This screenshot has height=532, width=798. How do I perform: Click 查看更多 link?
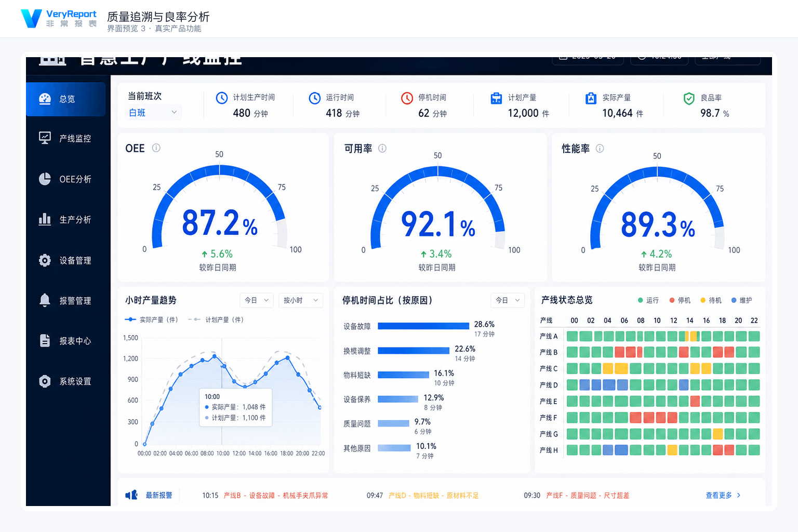[x=723, y=496]
